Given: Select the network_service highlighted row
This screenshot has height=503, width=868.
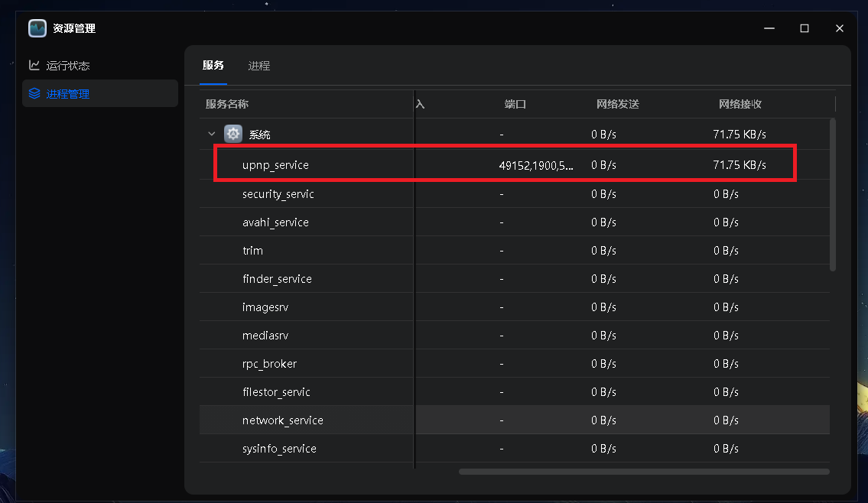Looking at the screenshot, I should 281,420.
